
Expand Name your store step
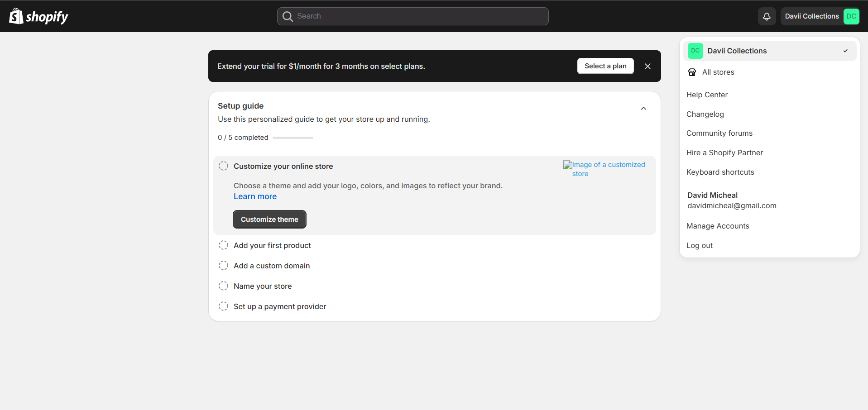(x=263, y=286)
